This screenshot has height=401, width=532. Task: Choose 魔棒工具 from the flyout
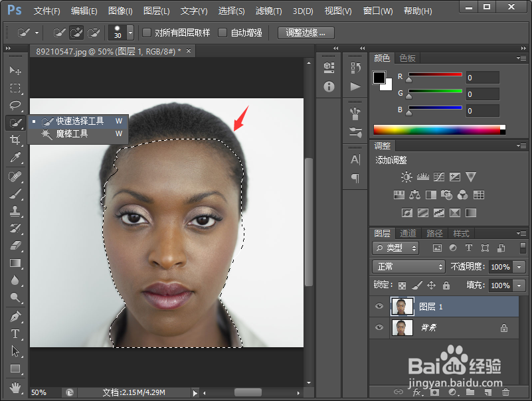pos(78,133)
